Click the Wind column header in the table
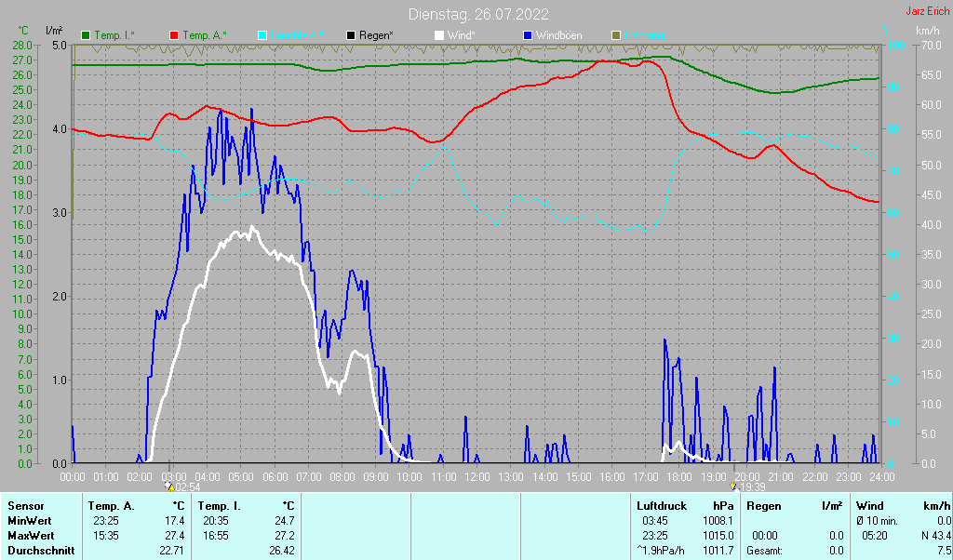This screenshot has height=560, width=953. coord(870,506)
